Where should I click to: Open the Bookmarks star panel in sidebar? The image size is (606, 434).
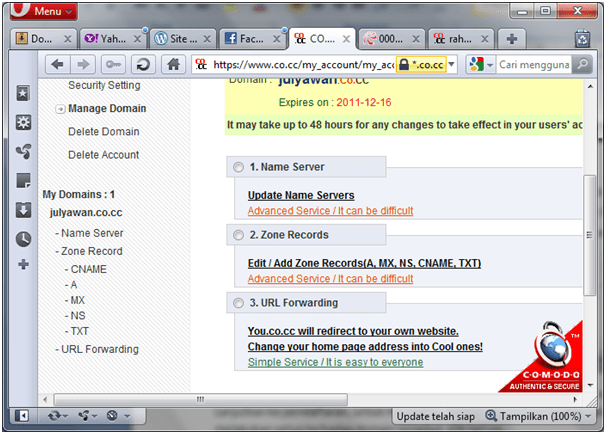point(23,93)
